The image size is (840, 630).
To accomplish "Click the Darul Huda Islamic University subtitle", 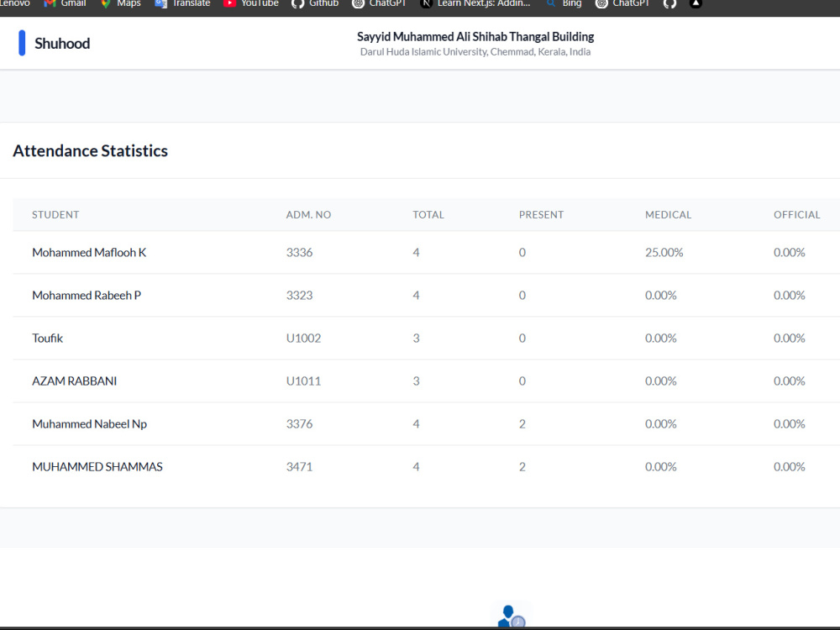I will 475,52.
